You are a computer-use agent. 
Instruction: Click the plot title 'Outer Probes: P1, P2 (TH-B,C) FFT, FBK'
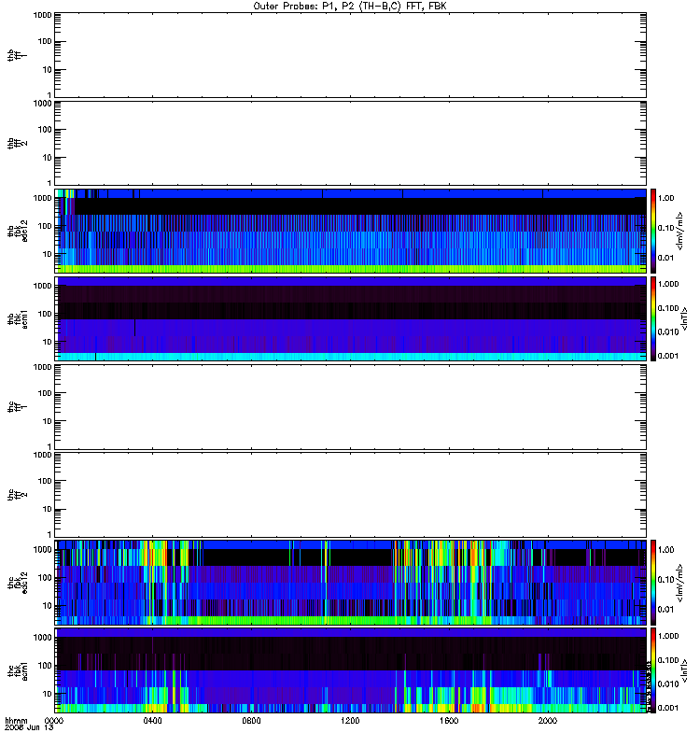click(350, 7)
